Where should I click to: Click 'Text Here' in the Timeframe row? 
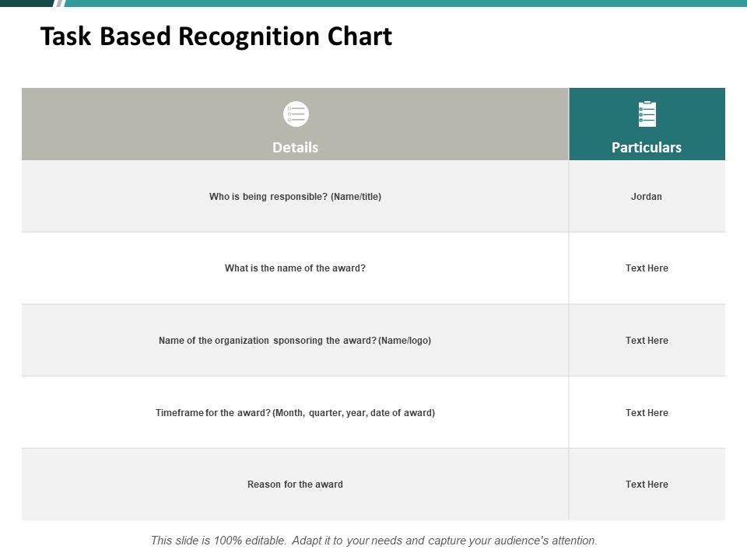647,413
